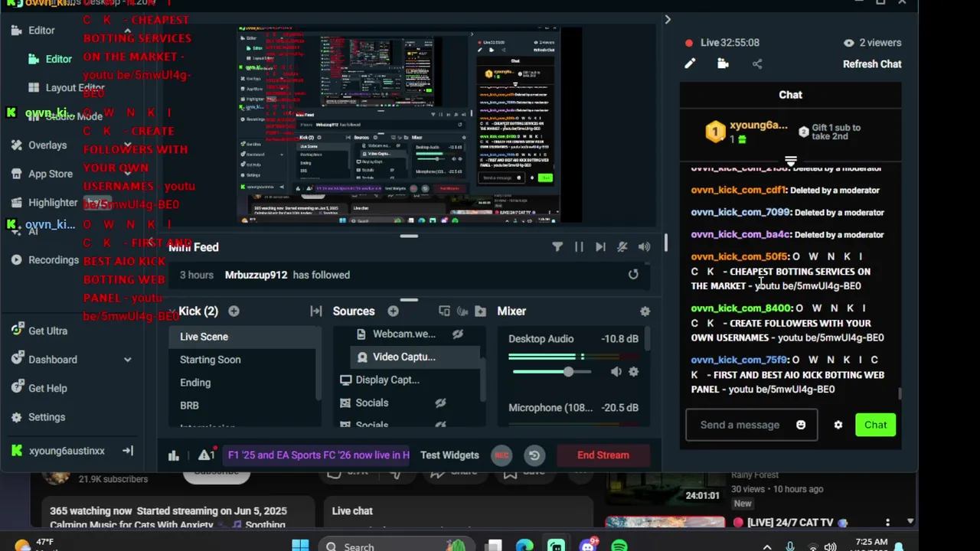Click Refresh Chat
This screenshot has height=551, width=980.
[872, 64]
